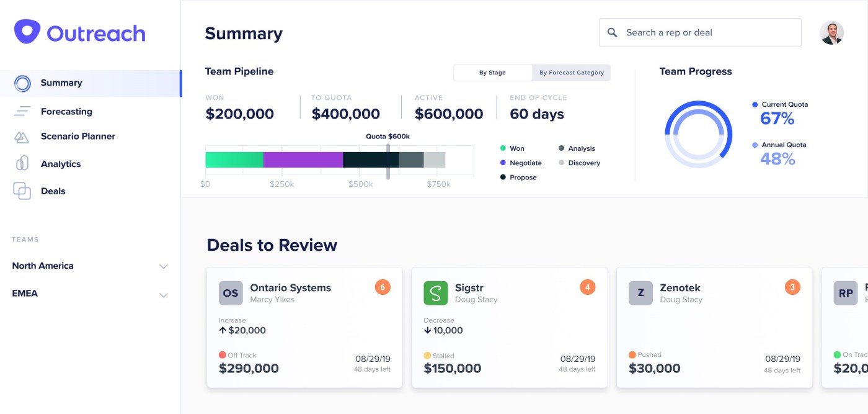Click the Z avatar on Zenotek card

640,293
